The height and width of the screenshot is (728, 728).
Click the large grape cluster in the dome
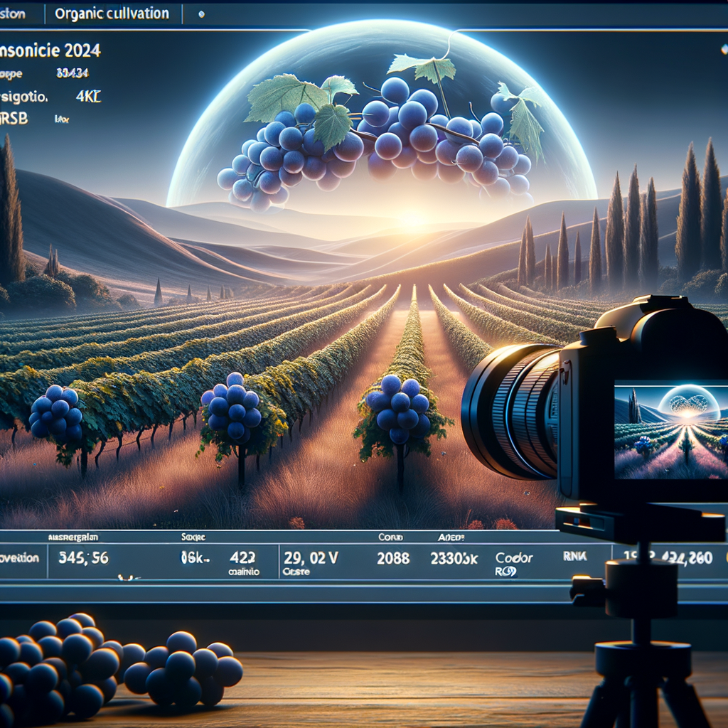coord(375,140)
